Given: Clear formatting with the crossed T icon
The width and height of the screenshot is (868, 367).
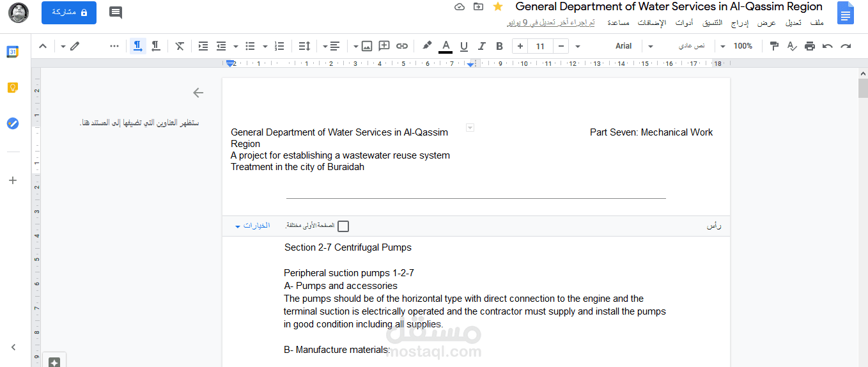Looking at the screenshot, I should click(x=180, y=46).
